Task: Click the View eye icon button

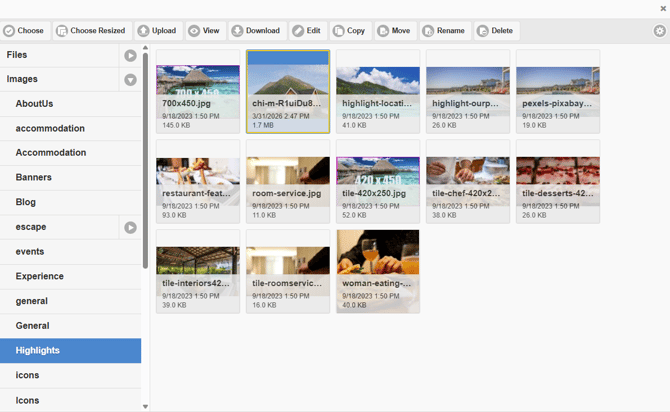Action: [205, 31]
